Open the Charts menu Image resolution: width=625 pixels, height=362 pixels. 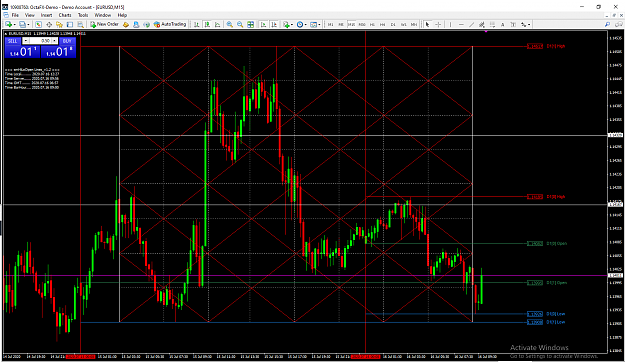click(x=65, y=15)
